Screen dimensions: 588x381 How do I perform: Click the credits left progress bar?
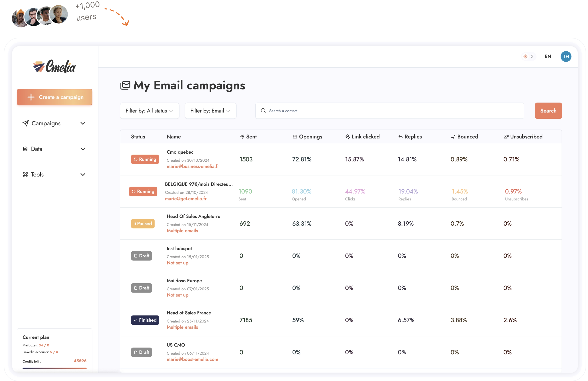55,368
